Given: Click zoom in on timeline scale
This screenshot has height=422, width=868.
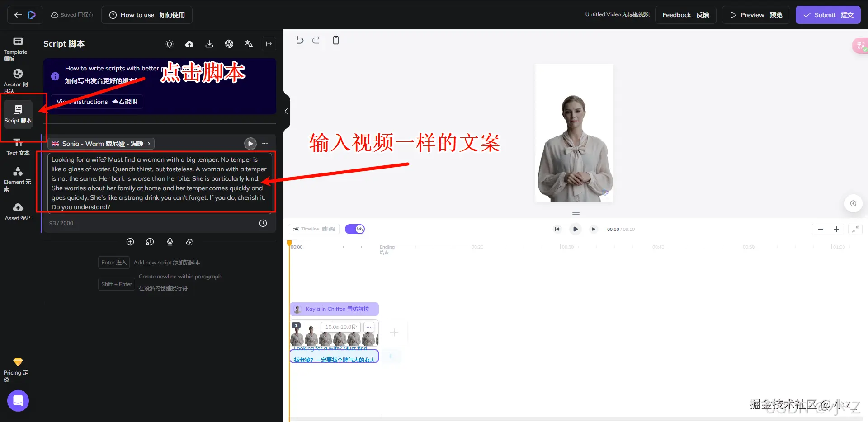Looking at the screenshot, I should point(836,229).
